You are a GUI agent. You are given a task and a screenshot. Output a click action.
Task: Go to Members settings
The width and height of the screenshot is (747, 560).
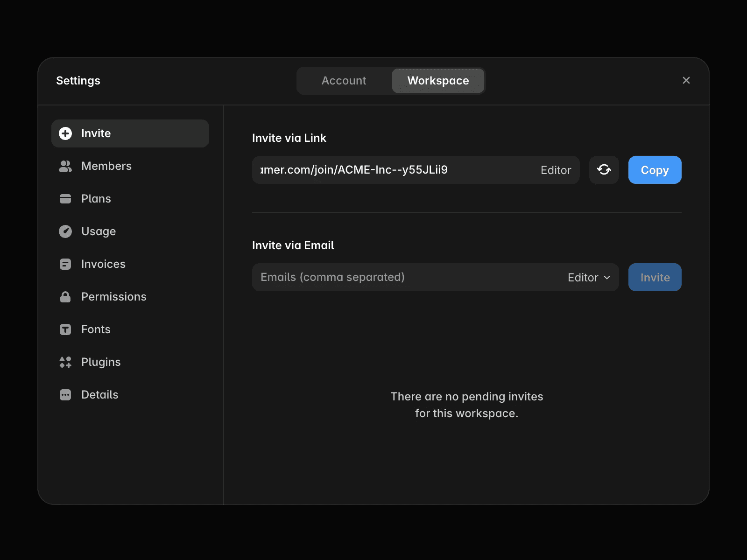(x=130, y=166)
